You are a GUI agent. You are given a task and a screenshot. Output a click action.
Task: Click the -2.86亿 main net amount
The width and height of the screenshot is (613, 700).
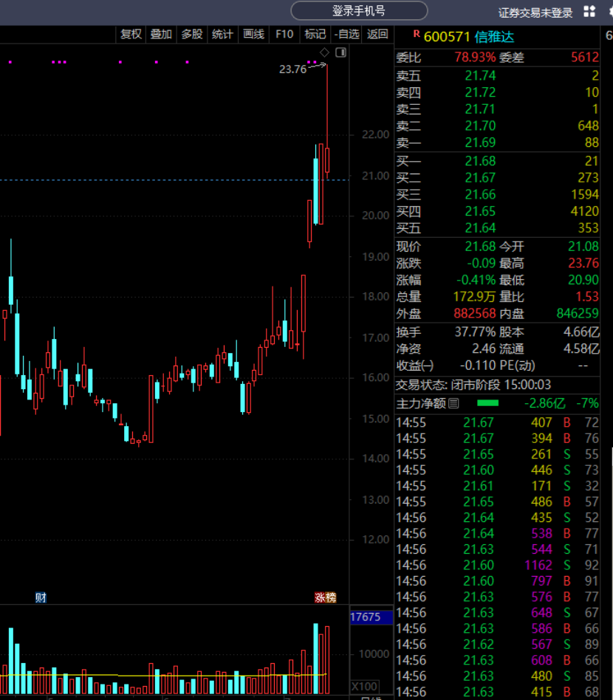click(544, 404)
